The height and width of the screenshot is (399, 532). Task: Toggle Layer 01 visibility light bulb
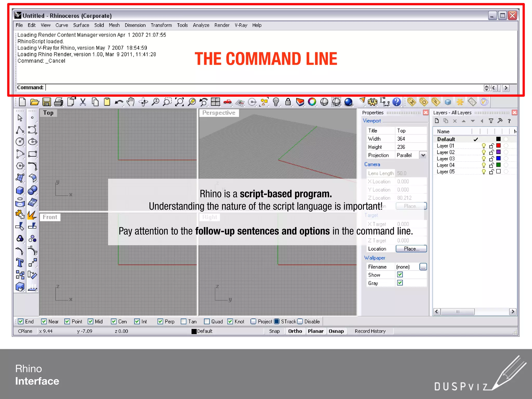pos(484,146)
